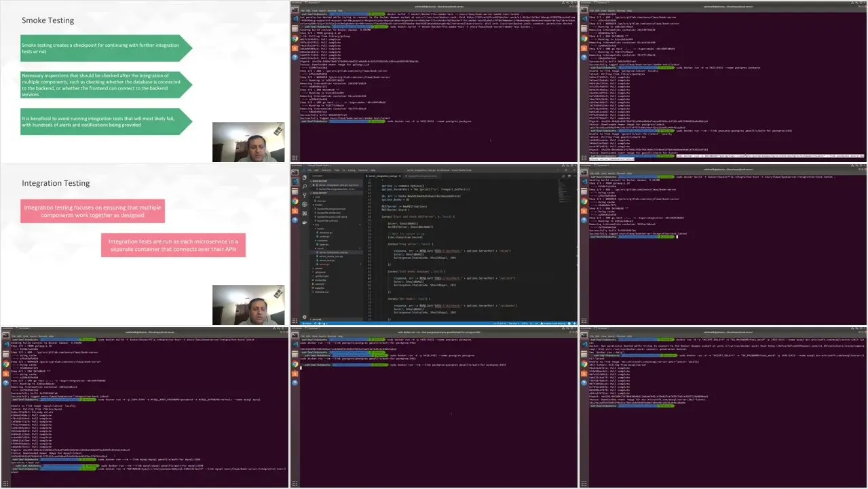Screen dimensions: 868x489
Task: Switch to server_integration_test.go editor tab
Action: point(383,176)
